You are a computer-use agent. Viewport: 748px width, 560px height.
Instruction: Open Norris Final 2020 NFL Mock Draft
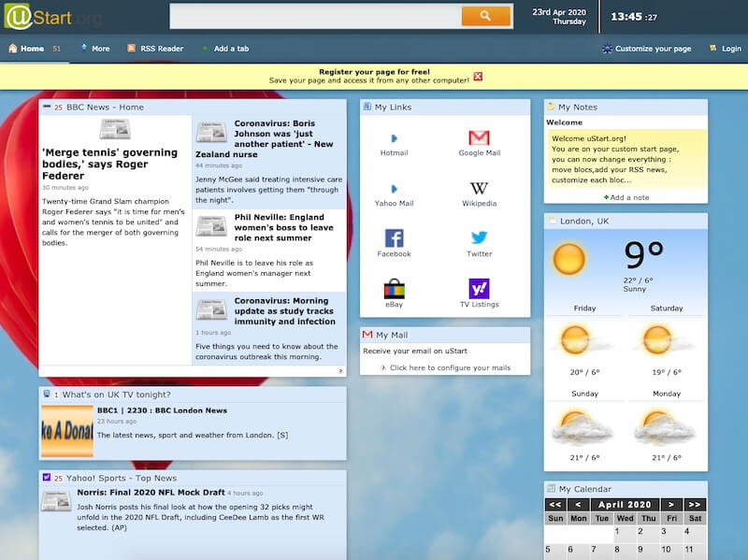click(x=151, y=493)
